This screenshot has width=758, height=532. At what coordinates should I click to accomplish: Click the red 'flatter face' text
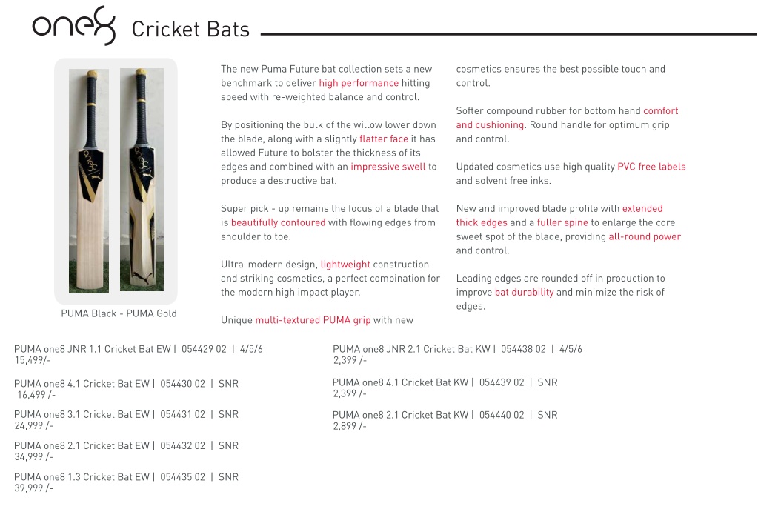point(384,139)
